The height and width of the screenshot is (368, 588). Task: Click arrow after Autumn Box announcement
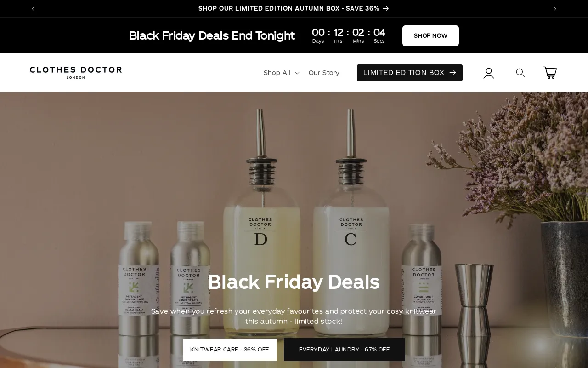tap(386, 8)
